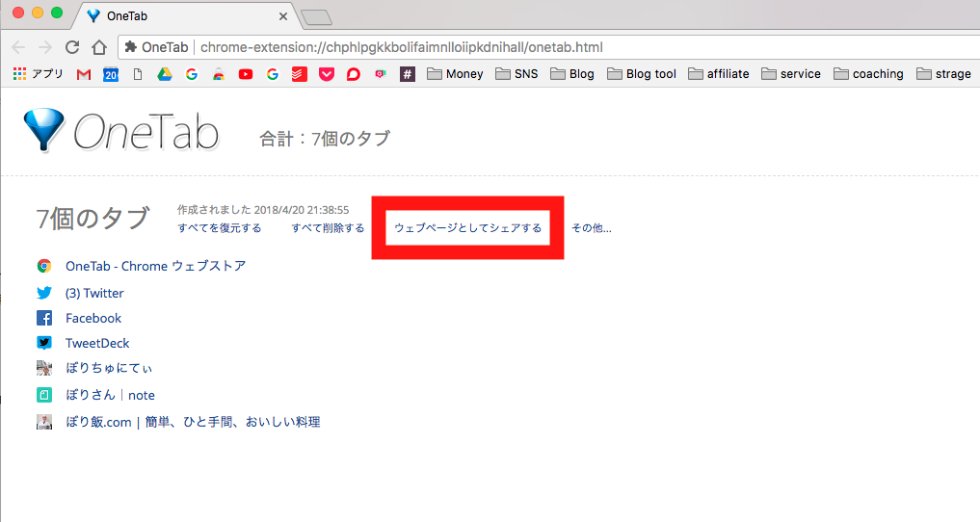
Task: Click the Twitter bird favicon next to (3) Twitter
Action: point(44,293)
